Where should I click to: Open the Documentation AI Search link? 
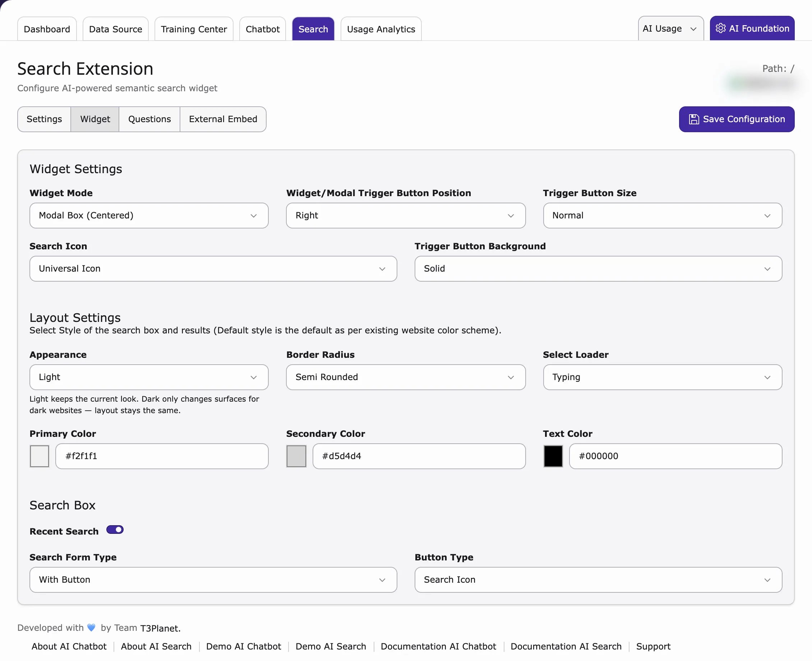(566, 646)
